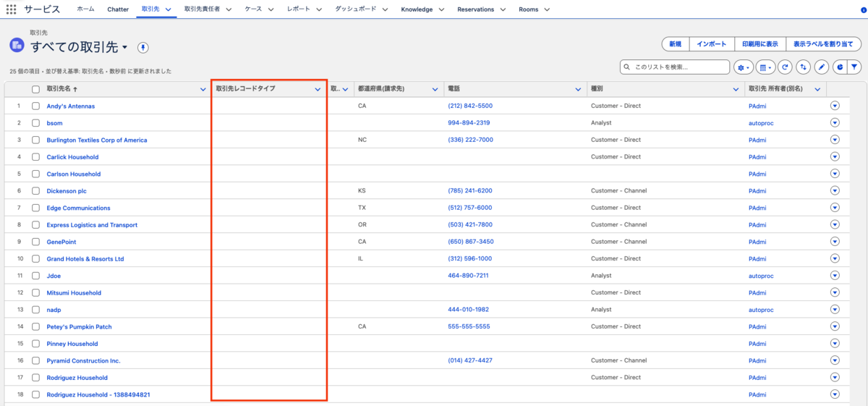Open row actions for Burlington Textiles Corp of America
The image size is (868, 406).
coord(835,140)
